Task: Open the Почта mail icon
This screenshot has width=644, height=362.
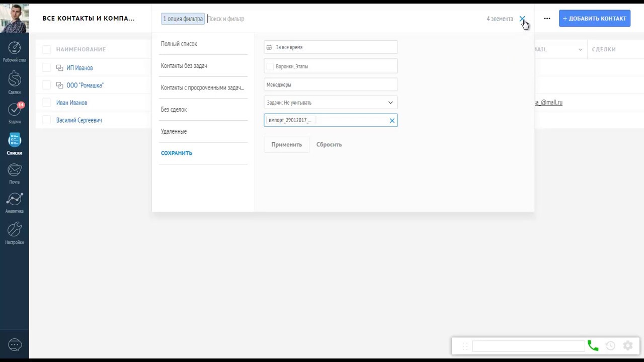Action: click(15, 170)
